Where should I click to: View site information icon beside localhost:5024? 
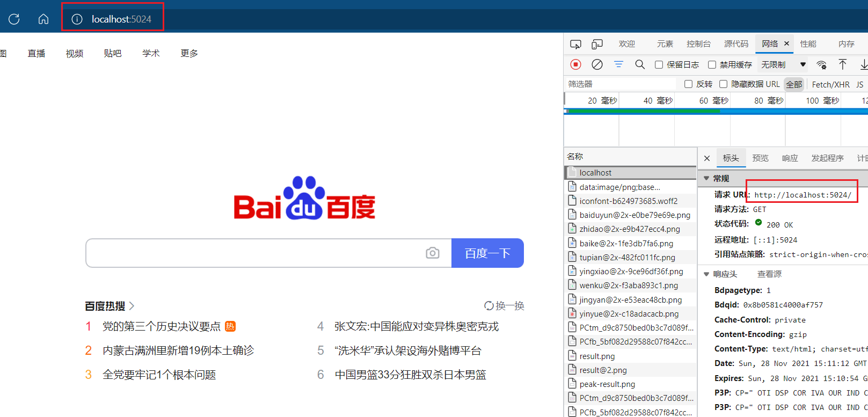(77, 19)
